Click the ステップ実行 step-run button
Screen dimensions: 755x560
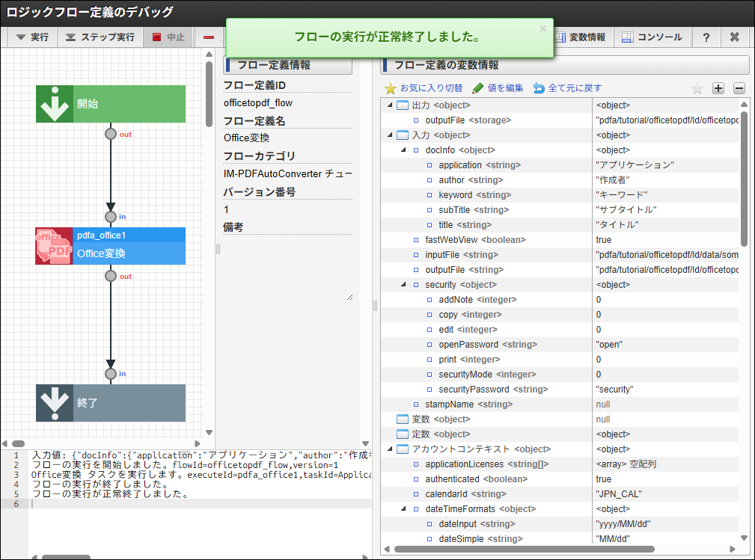[100, 37]
